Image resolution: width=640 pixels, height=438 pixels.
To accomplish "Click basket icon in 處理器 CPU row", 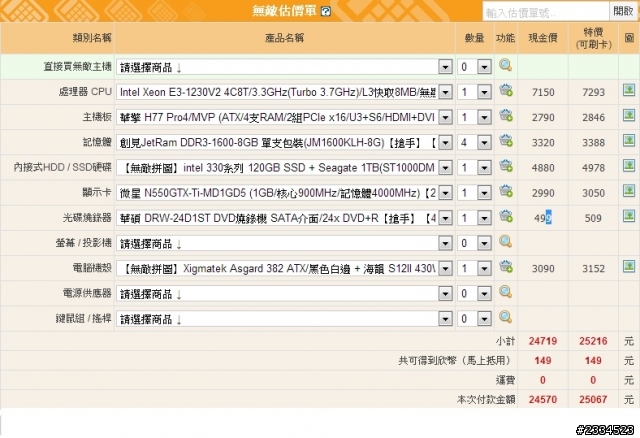I will (x=506, y=90).
